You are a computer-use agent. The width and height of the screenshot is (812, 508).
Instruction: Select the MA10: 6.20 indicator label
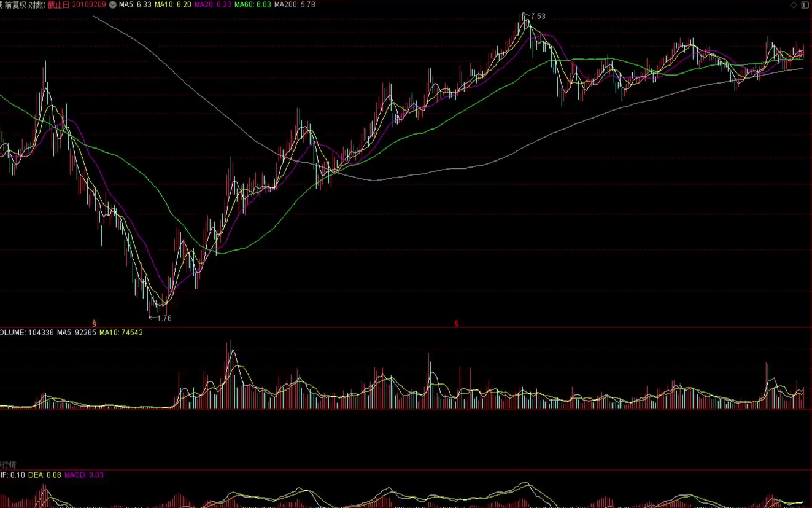pyautogui.click(x=172, y=5)
